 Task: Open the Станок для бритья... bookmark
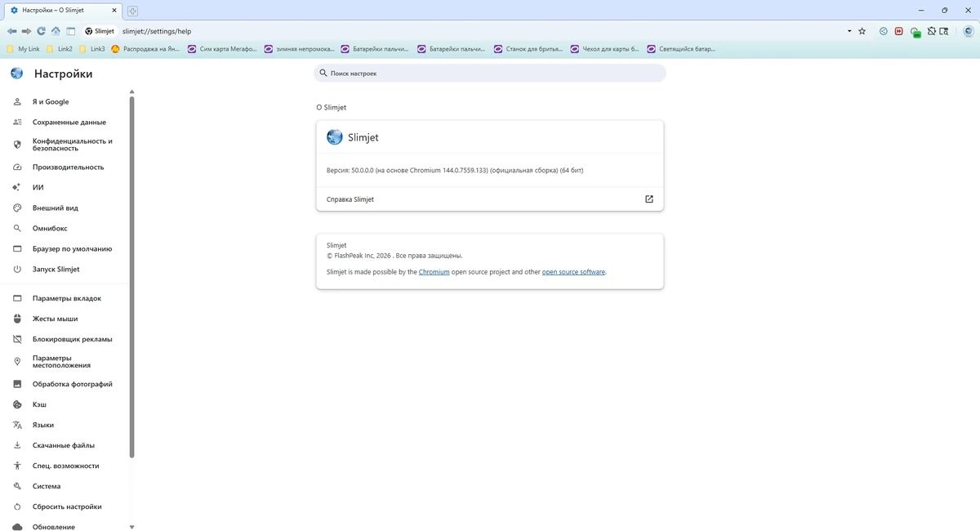pos(529,49)
